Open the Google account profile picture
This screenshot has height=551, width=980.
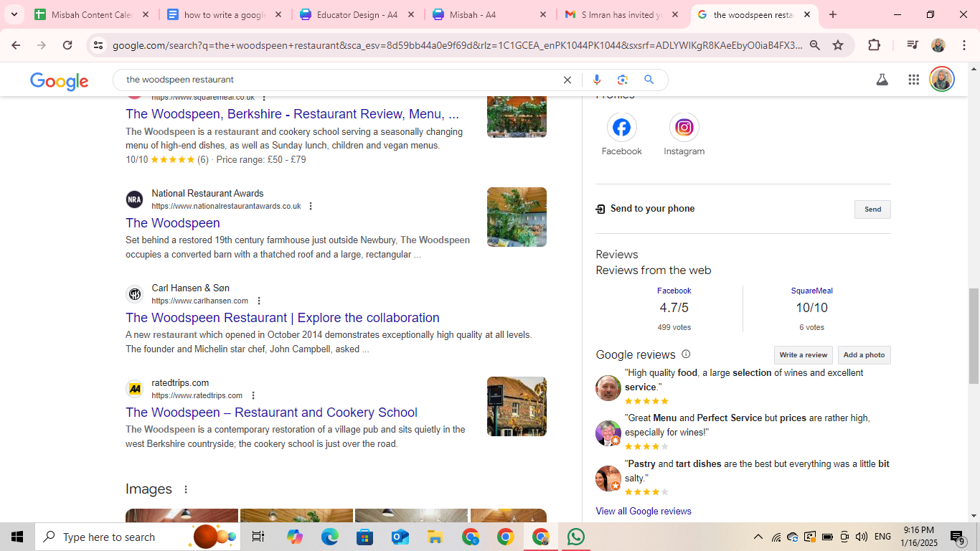pos(942,79)
